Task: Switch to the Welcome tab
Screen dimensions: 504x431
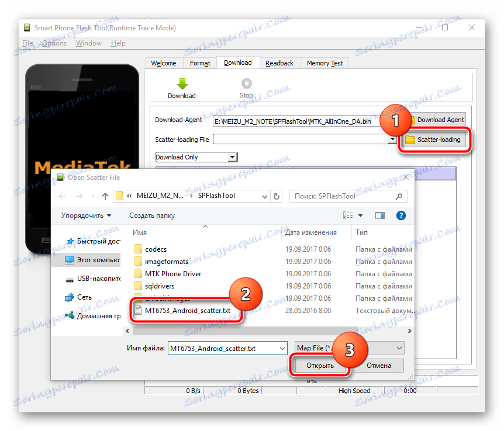Action: (x=164, y=63)
